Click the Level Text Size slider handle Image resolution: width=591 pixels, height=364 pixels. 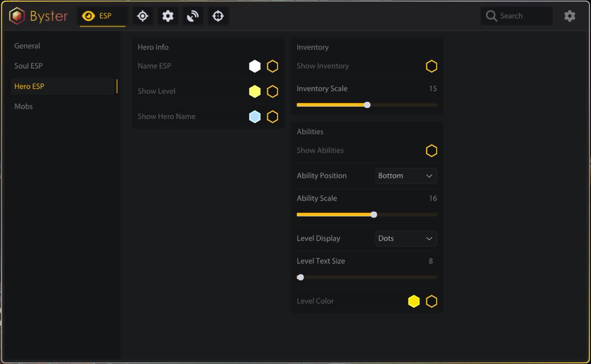click(300, 277)
